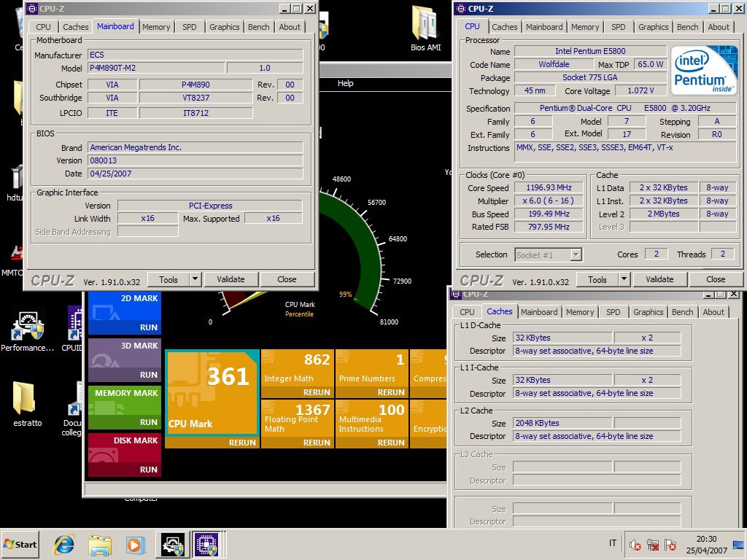Open Tools dropdown arrow in Mainboard window

[x=195, y=279]
